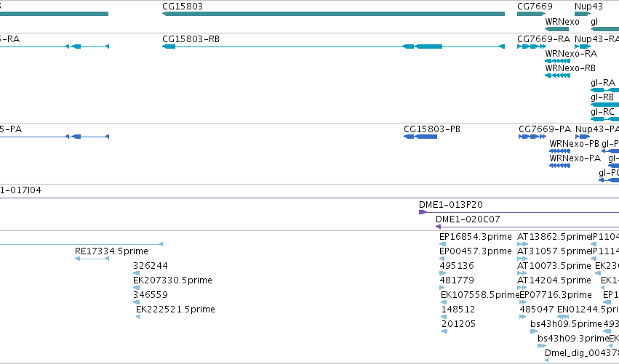Click the CG7669-RA transcript label
619x364 pixels.
pyautogui.click(x=543, y=39)
